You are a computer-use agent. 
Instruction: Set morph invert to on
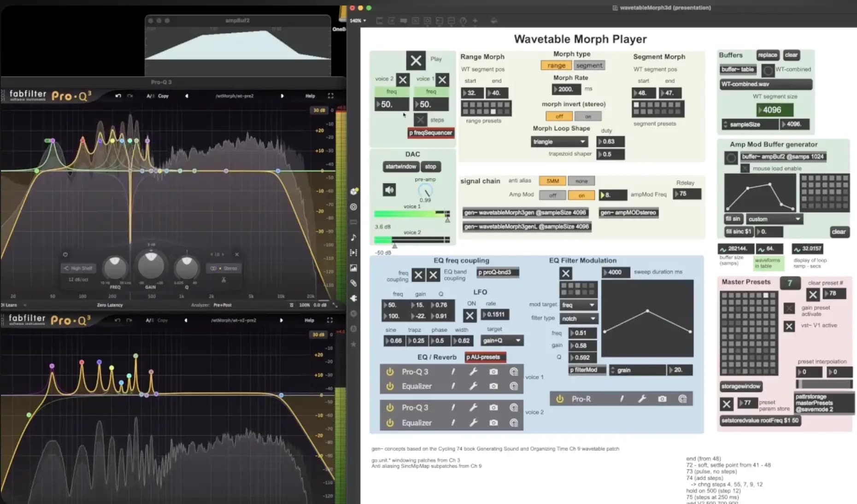pos(588,116)
